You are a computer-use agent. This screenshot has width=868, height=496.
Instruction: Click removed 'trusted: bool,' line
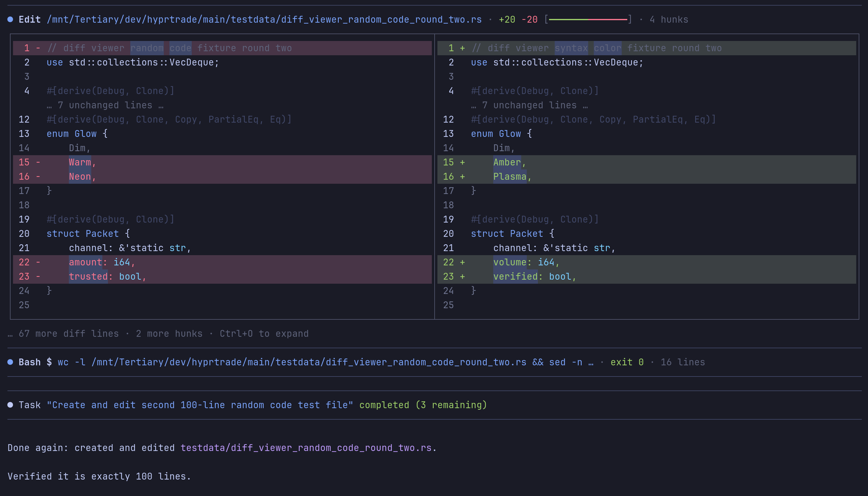(x=222, y=276)
